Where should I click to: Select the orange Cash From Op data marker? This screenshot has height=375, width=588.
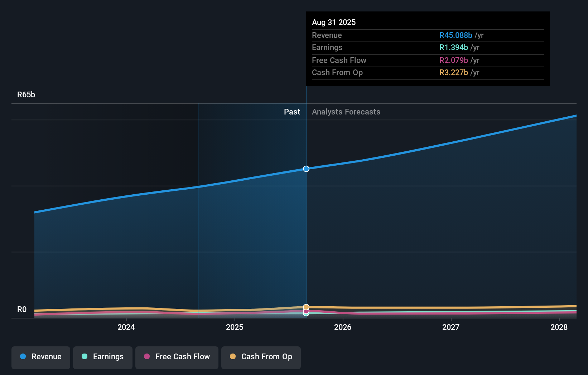pos(306,307)
